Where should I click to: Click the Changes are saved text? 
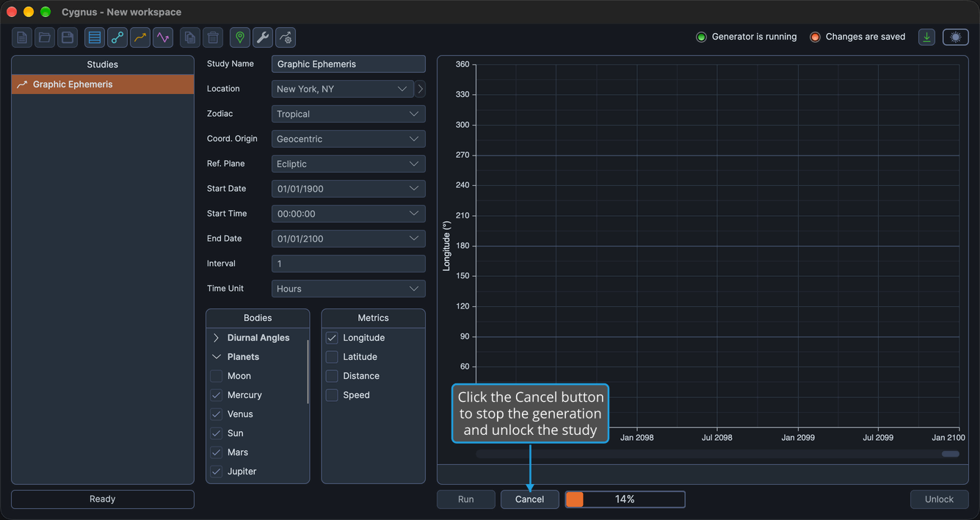tap(865, 37)
